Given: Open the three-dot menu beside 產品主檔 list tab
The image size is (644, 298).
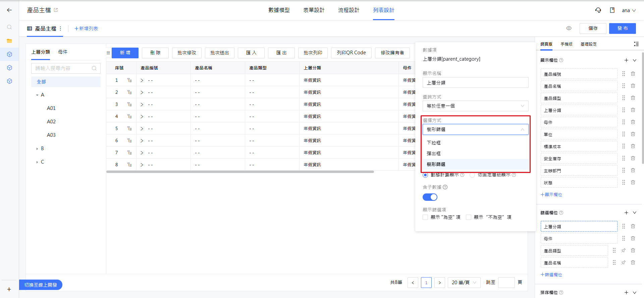Looking at the screenshot, I should pos(60,28).
